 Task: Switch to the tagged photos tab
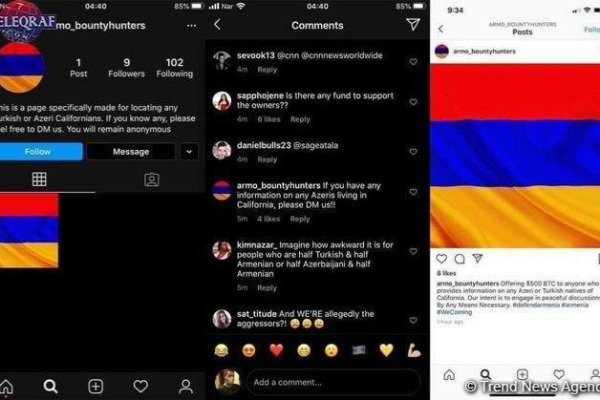pos(152,180)
